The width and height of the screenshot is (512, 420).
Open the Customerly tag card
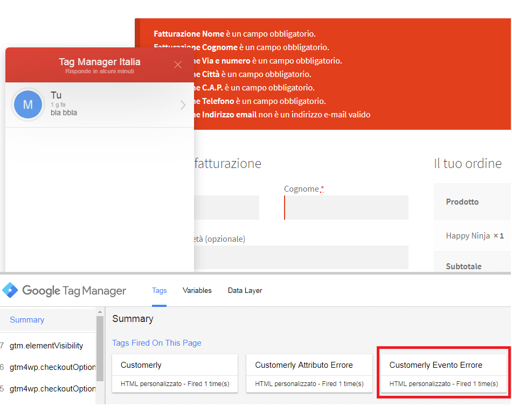pyautogui.click(x=175, y=373)
